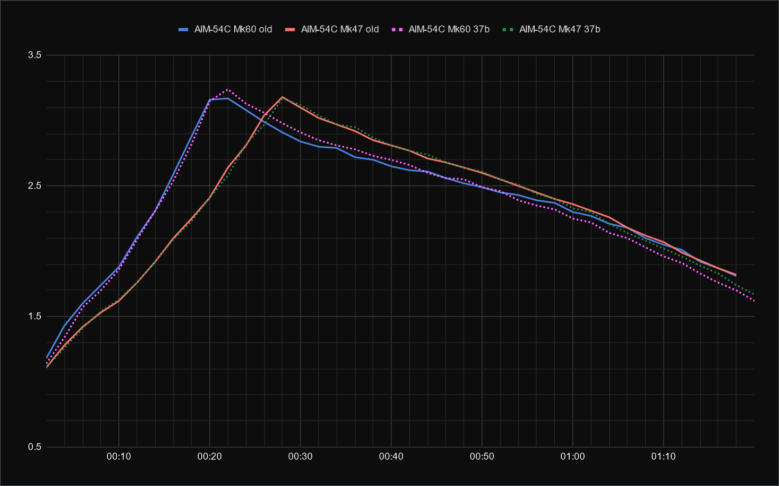
Task: Click the 1.5 y-axis label
Action: pyautogui.click(x=34, y=317)
